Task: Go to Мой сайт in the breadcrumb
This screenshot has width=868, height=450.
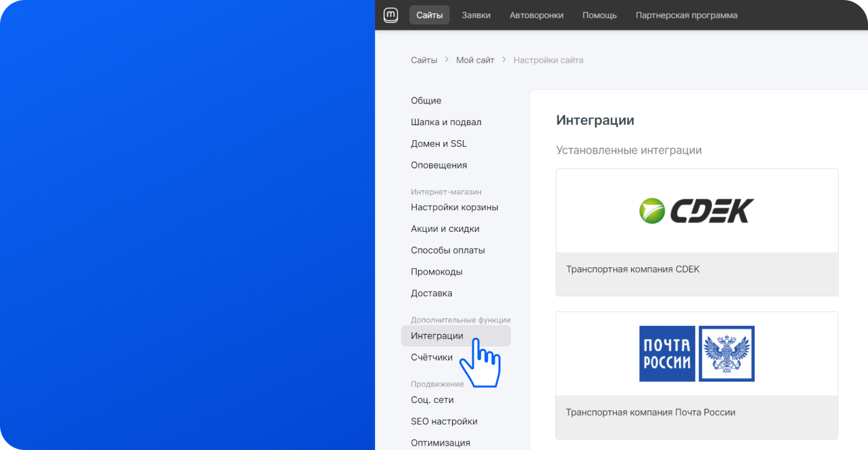Action: [x=476, y=60]
